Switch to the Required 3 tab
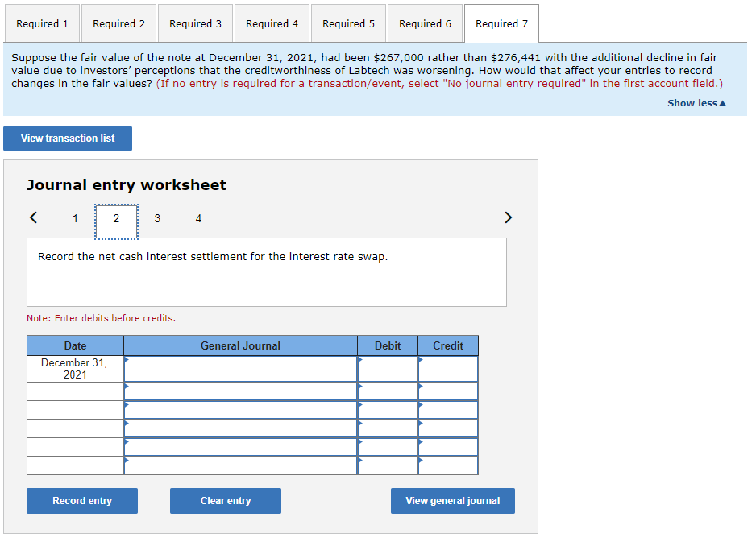 point(195,23)
